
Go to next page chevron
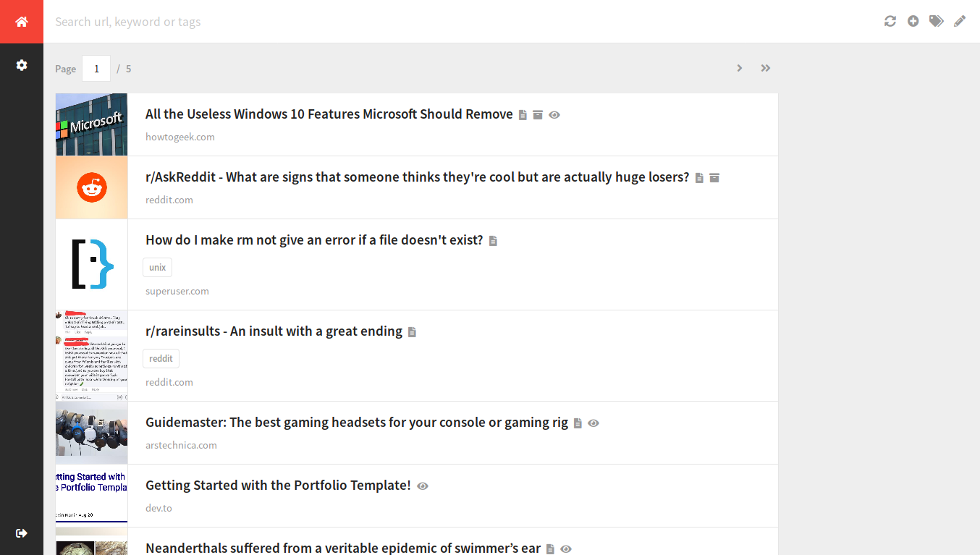point(740,68)
